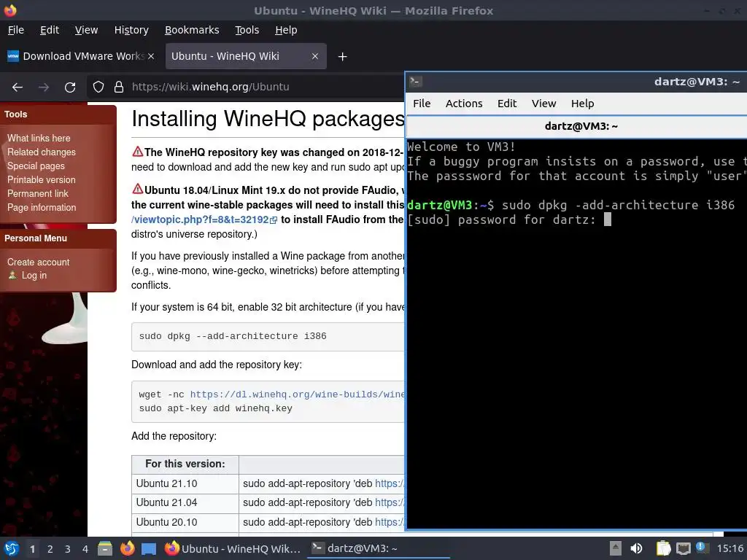Open Printable version link
The width and height of the screenshot is (747, 560).
coord(42,179)
